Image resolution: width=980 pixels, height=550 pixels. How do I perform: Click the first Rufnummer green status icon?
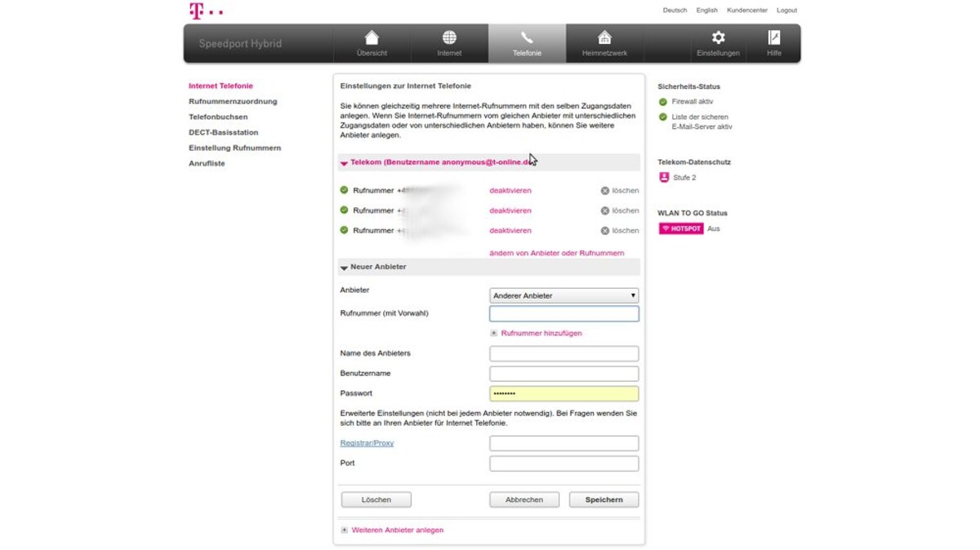[x=344, y=190]
